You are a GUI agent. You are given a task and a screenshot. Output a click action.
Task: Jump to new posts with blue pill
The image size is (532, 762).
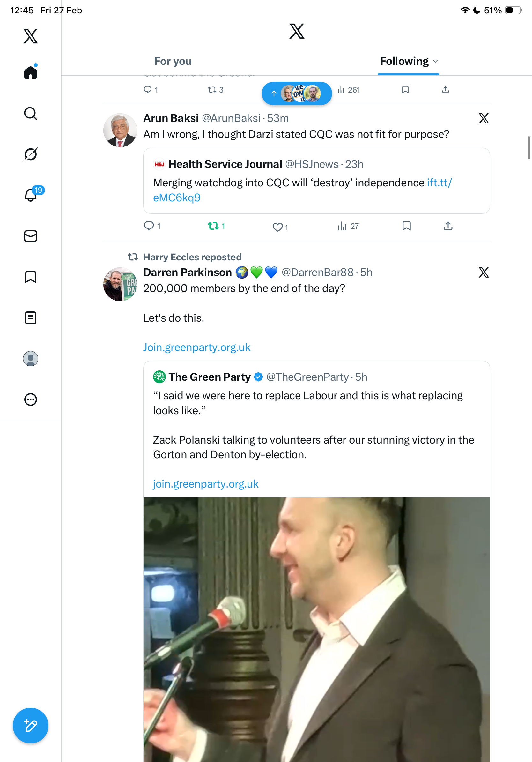[297, 93]
